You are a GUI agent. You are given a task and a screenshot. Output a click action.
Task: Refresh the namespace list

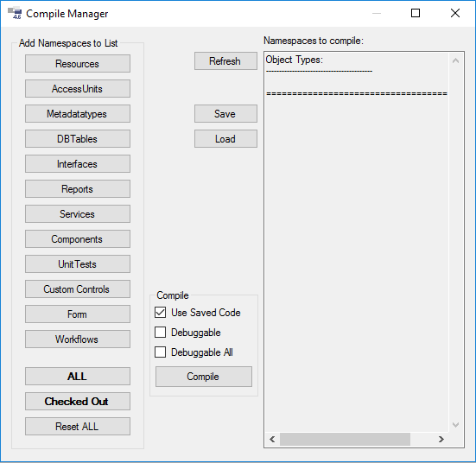point(225,61)
